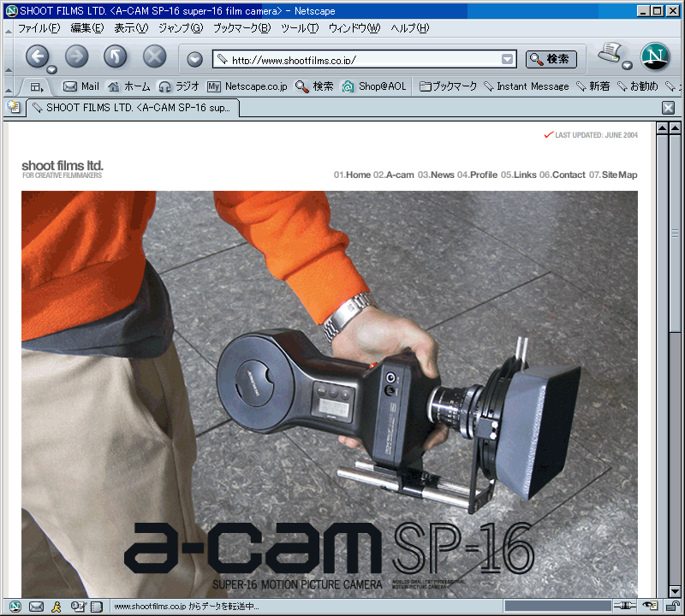Click the Mail envelope icon in status bar
685x616 pixels.
tap(36, 607)
